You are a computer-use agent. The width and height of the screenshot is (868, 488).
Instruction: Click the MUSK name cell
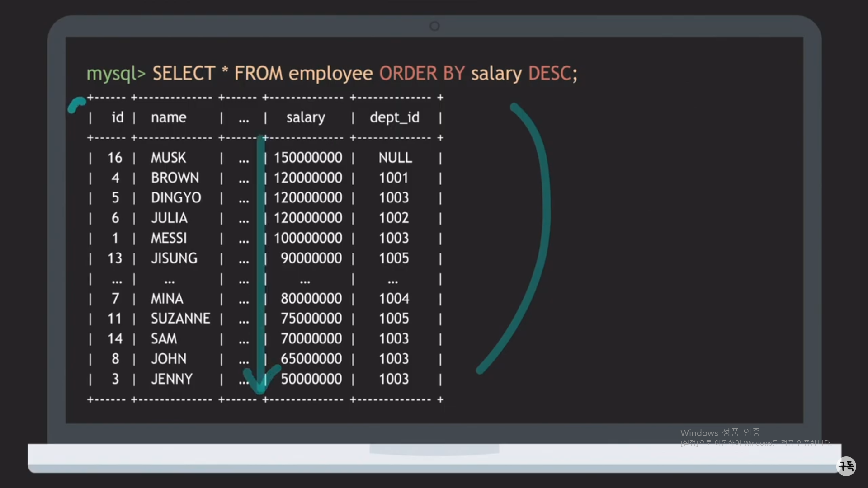click(168, 158)
